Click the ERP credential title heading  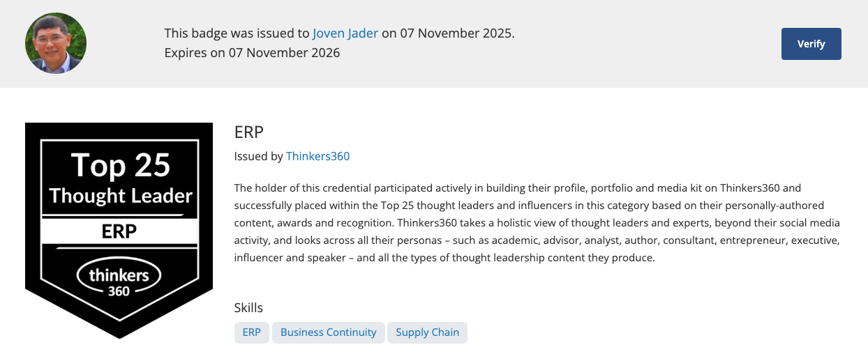[x=249, y=132]
